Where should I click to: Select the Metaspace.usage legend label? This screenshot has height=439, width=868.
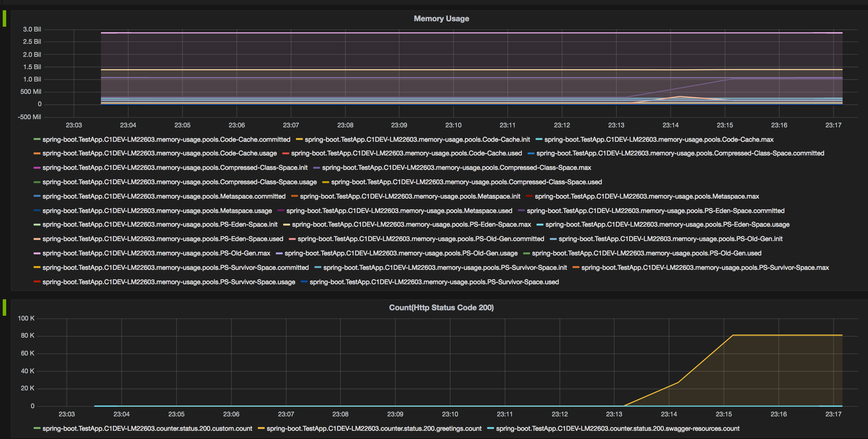157,211
